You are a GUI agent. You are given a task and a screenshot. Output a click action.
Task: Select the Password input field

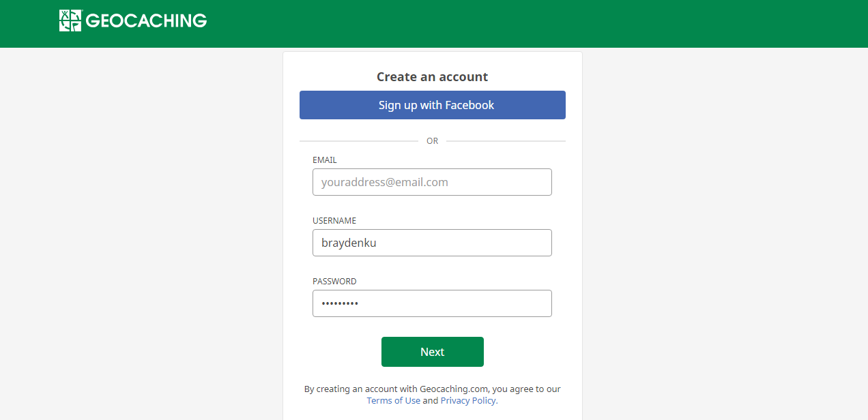(432, 303)
